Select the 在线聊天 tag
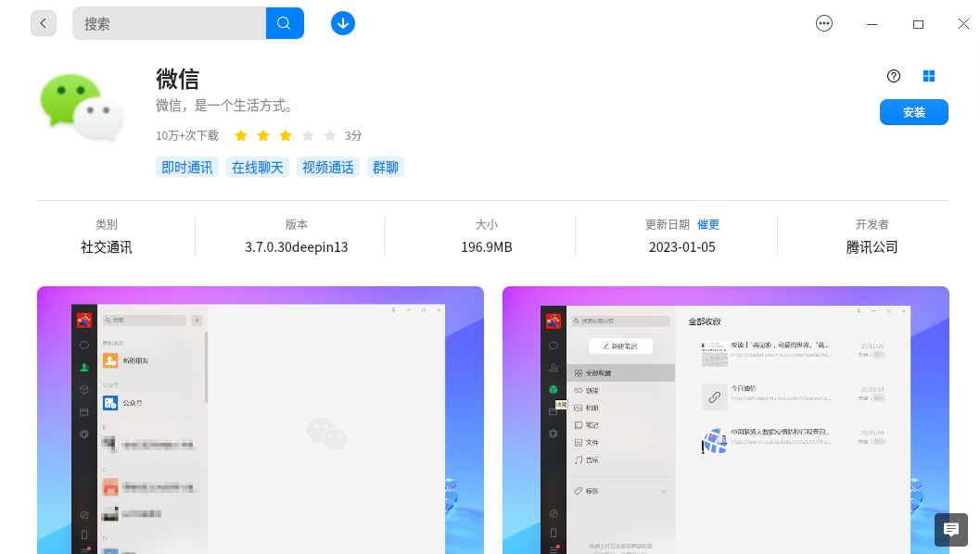Screen dimensions: 980x554 (x=257, y=167)
